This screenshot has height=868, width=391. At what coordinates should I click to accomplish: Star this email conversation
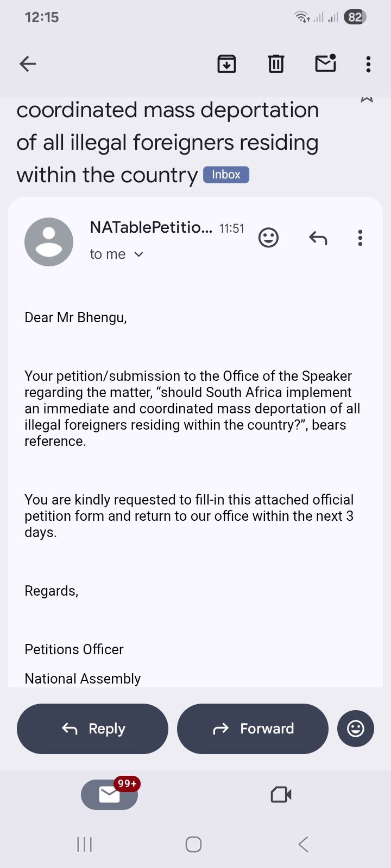[x=367, y=99]
